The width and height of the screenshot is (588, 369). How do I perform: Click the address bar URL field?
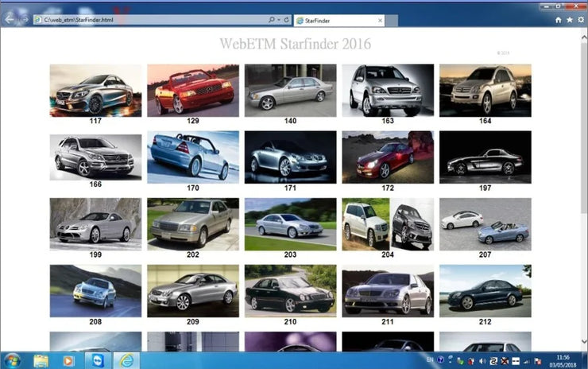click(x=143, y=18)
